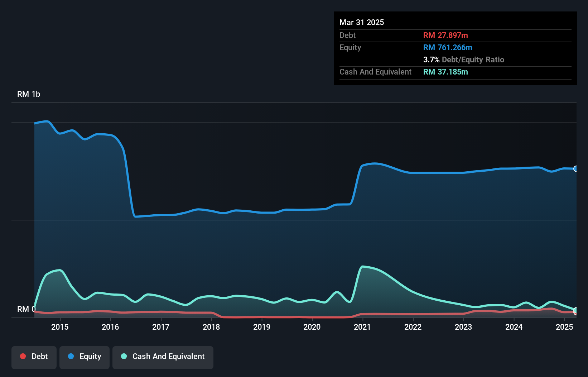Image resolution: width=588 pixels, height=377 pixels.
Task: Click the 2019 x-axis label
Action: click(x=262, y=327)
